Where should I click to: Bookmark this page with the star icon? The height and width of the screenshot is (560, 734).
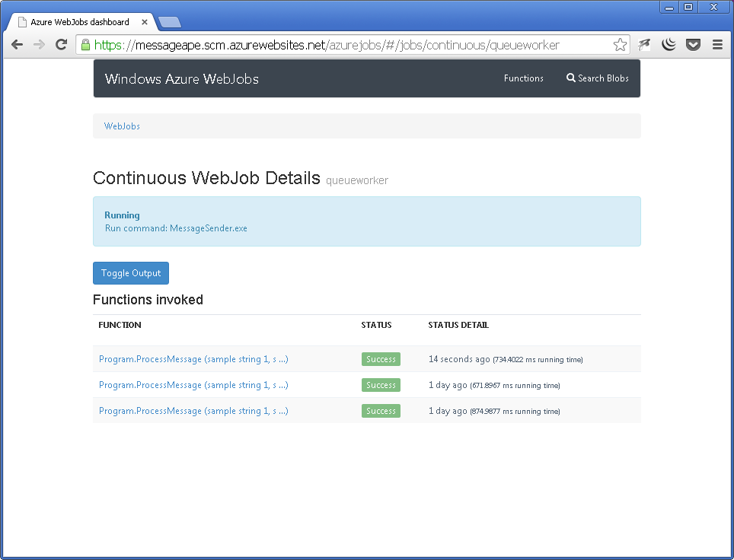[620, 45]
